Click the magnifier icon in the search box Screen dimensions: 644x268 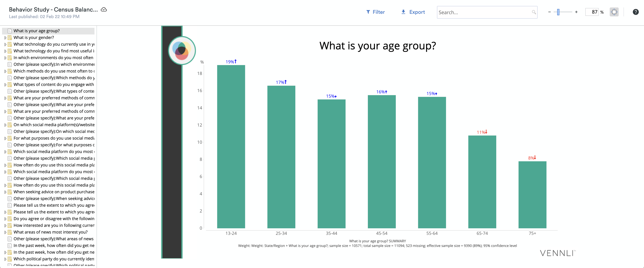tap(533, 12)
